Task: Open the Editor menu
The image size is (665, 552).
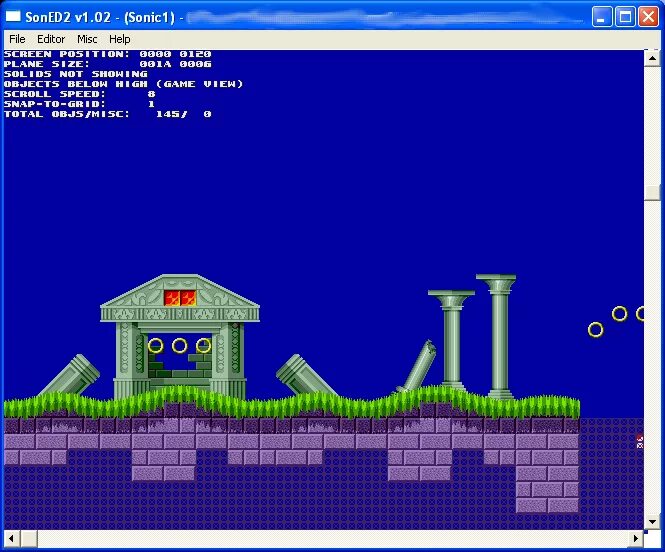Action: pos(51,39)
